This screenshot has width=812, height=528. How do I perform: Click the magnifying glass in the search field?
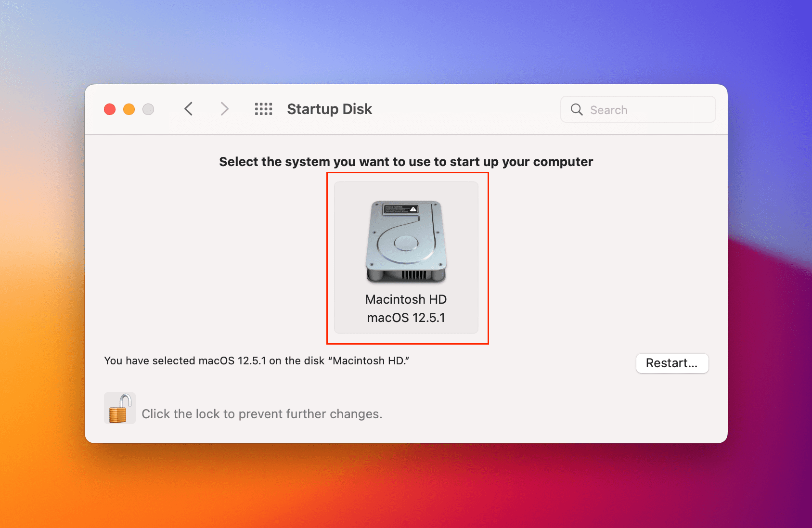(577, 109)
